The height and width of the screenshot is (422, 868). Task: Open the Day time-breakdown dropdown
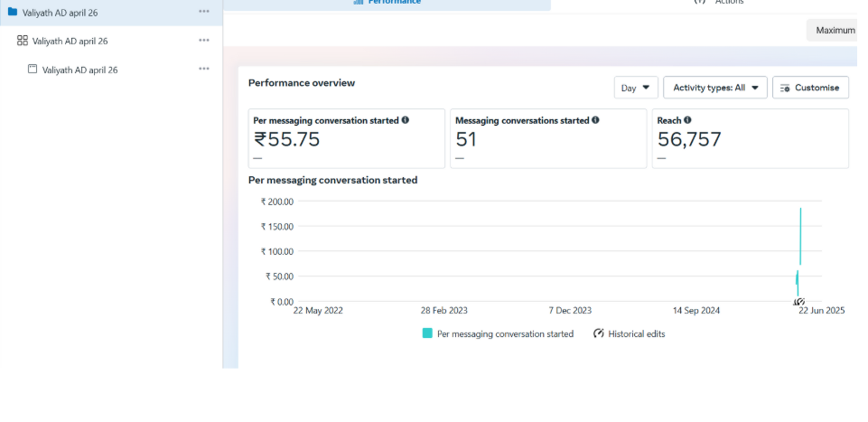[x=636, y=88]
